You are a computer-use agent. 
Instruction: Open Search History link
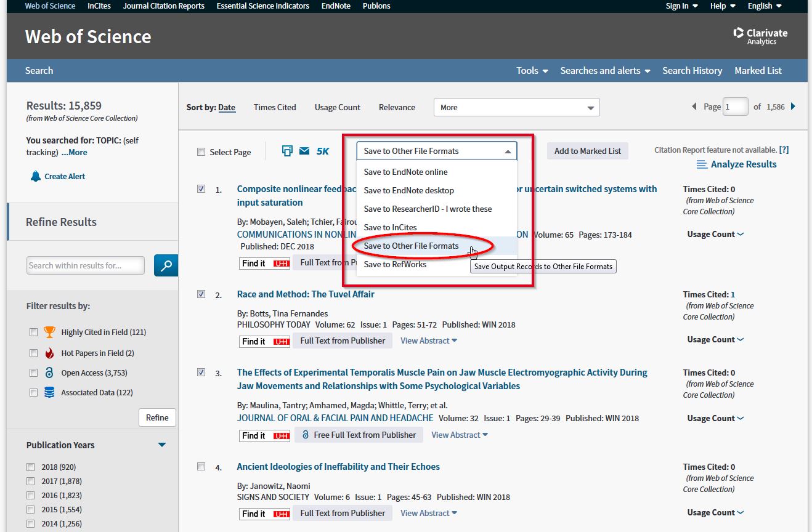692,71
